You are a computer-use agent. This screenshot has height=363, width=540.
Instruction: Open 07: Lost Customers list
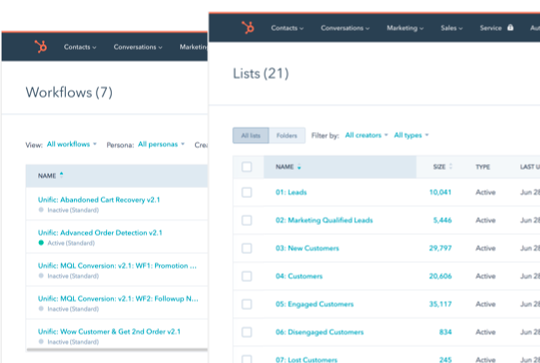[307, 360]
